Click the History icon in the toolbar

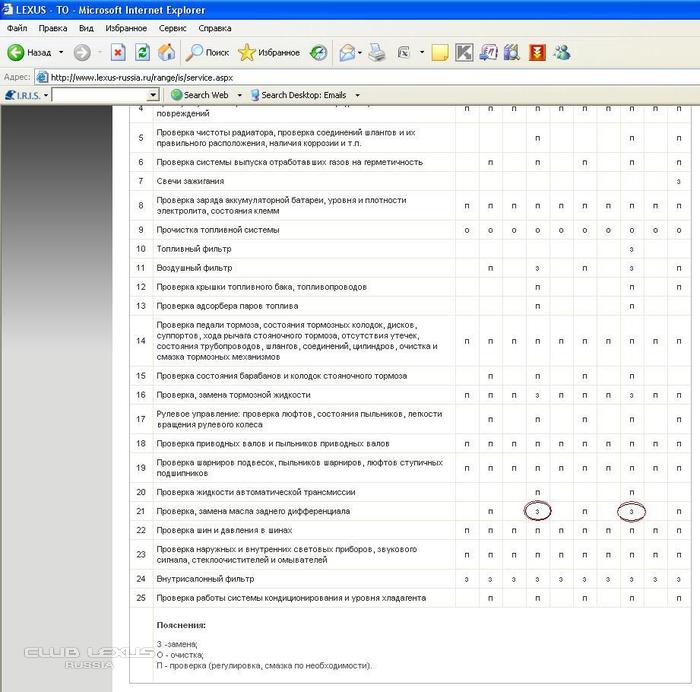click(318, 52)
